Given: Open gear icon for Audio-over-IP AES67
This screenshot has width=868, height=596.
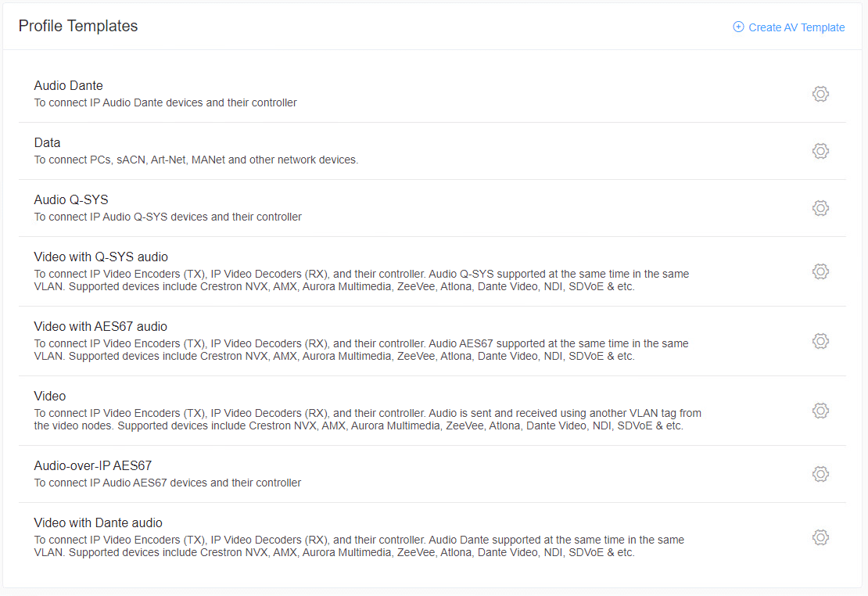Looking at the screenshot, I should pyautogui.click(x=820, y=473).
